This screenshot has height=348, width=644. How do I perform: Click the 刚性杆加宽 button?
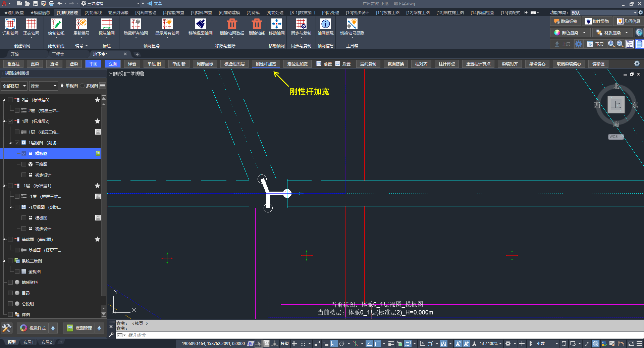click(x=266, y=64)
